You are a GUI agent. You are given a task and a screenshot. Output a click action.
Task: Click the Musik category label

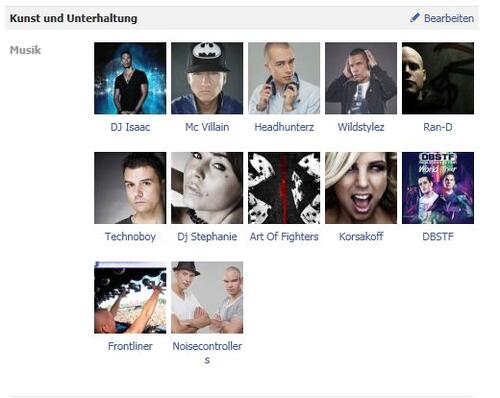pyautogui.click(x=25, y=50)
